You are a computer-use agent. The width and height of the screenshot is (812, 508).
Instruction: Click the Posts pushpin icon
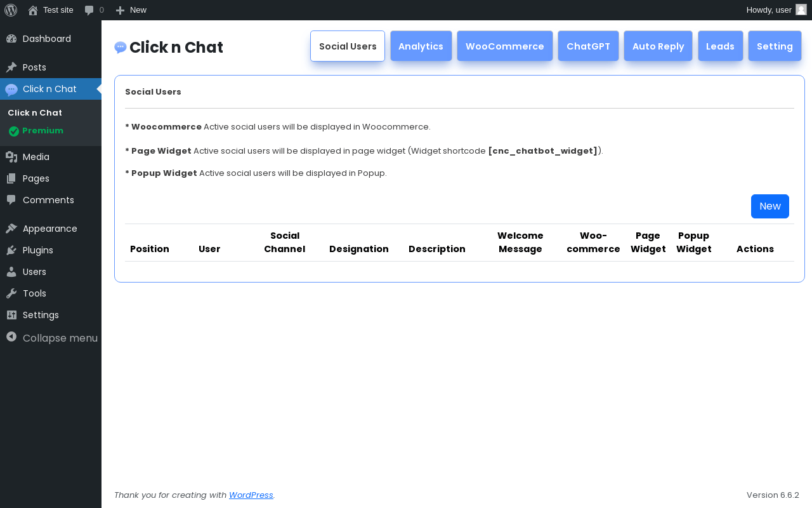[11, 67]
